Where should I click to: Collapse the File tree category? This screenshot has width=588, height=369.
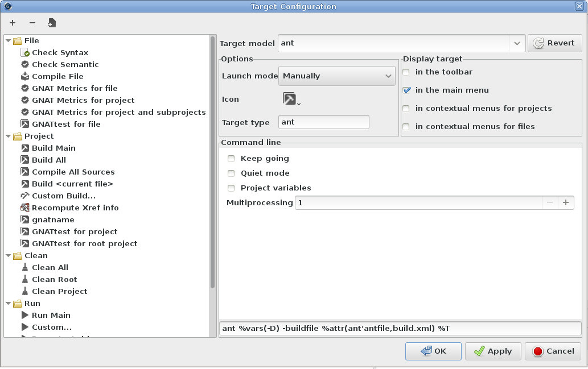8,40
